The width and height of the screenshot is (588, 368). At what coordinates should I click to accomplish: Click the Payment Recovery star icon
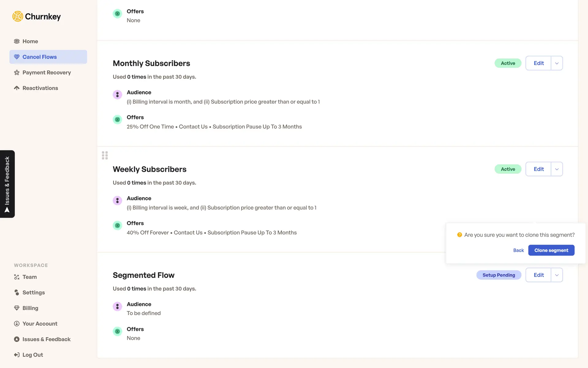pos(17,73)
